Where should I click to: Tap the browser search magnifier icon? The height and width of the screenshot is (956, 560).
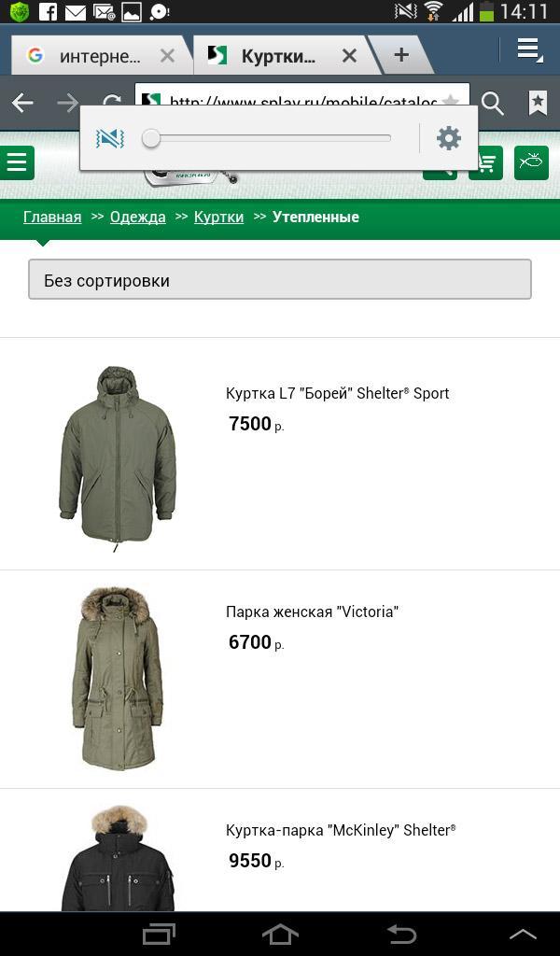click(493, 104)
